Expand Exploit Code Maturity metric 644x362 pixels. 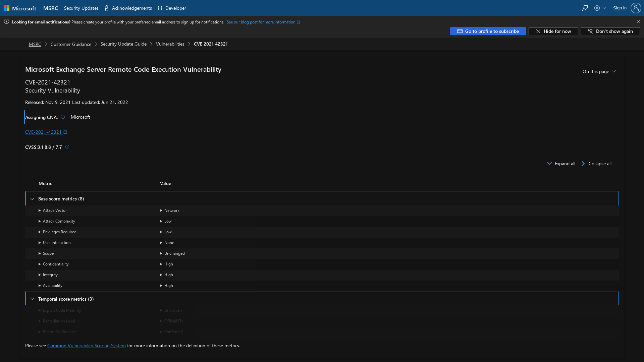(x=60, y=310)
